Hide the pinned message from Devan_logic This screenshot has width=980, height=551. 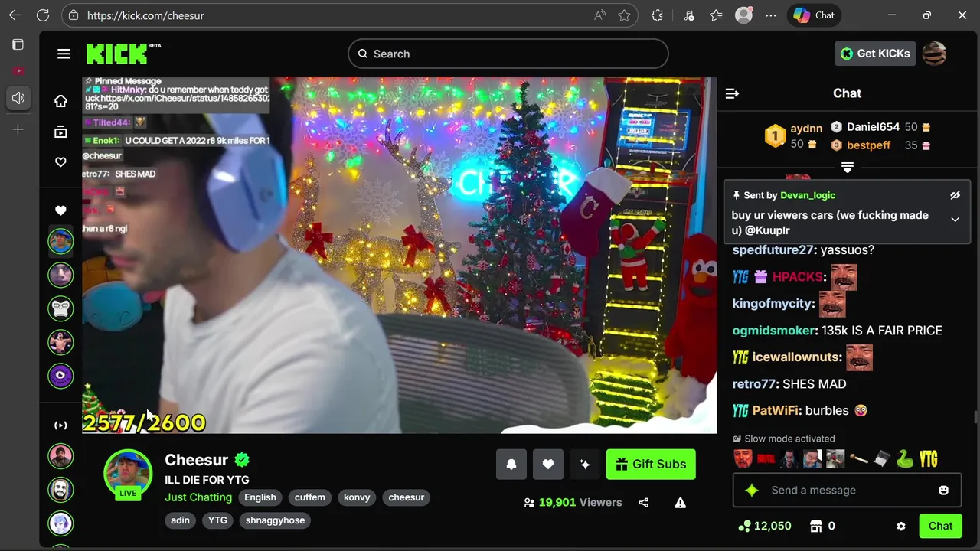pos(955,195)
